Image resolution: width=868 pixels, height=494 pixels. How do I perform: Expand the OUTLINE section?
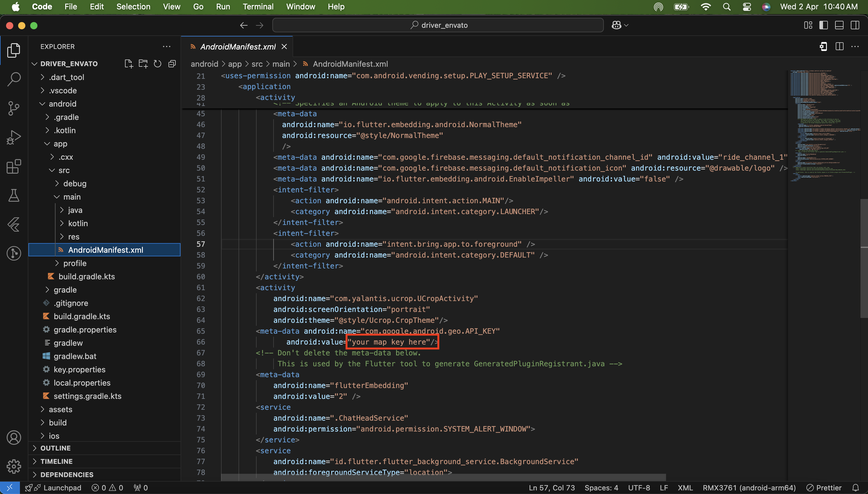tap(55, 448)
